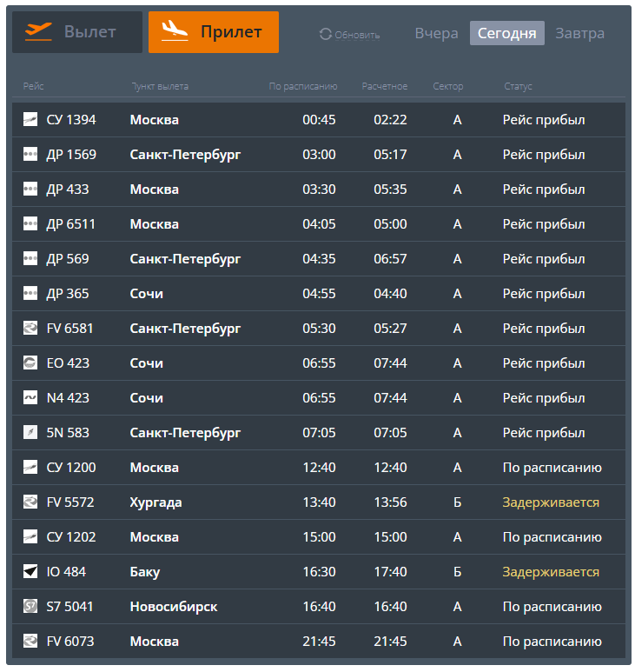
Task: Click the N4 423 airline logo
Action: (30, 398)
